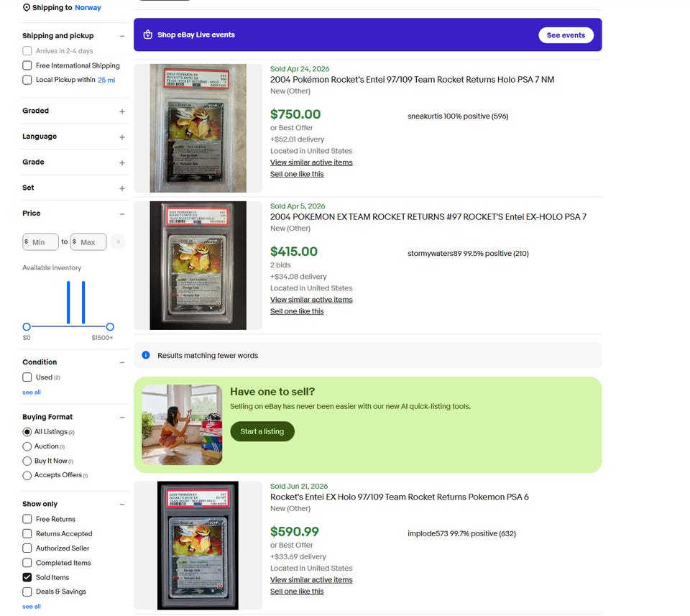The width and height of the screenshot is (690, 616).
Task: Select Accepts Offers buying format
Action: (27, 475)
